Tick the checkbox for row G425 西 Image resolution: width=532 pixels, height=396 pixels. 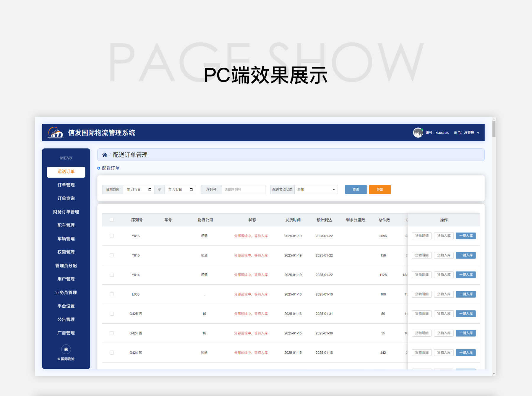tap(112, 314)
